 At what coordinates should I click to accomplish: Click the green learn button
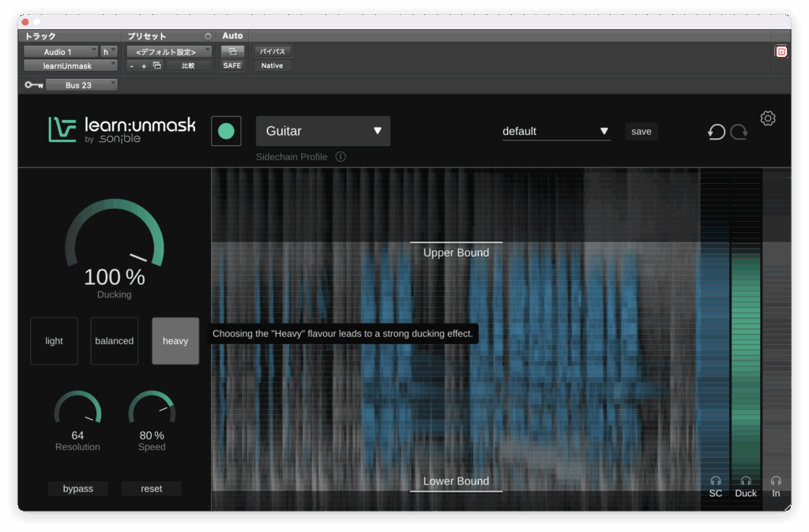click(226, 131)
